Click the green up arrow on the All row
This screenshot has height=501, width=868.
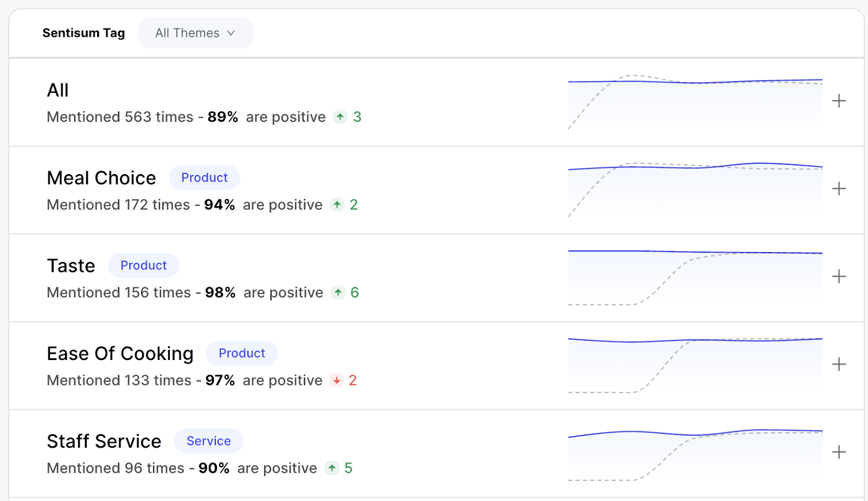click(x=340, y=117)
